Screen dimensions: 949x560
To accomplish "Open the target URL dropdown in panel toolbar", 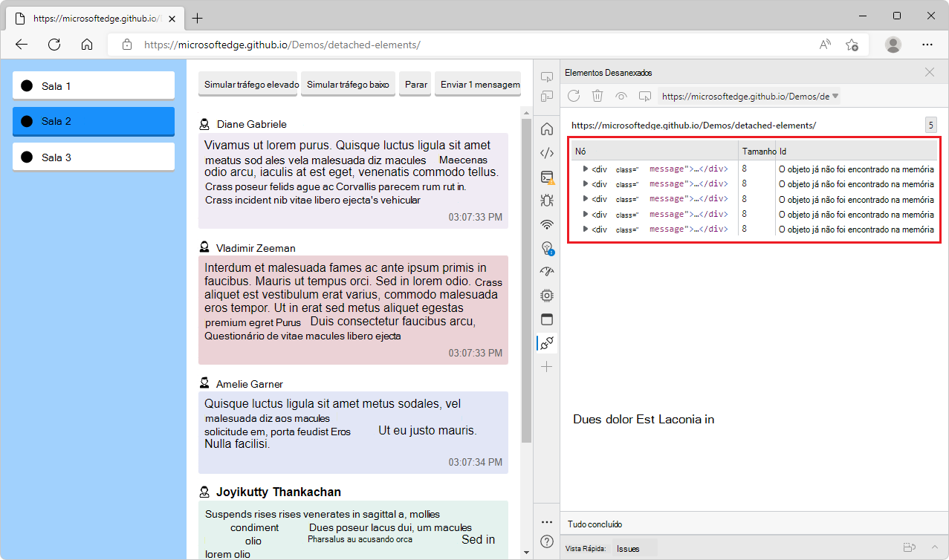I will (749, 97).
